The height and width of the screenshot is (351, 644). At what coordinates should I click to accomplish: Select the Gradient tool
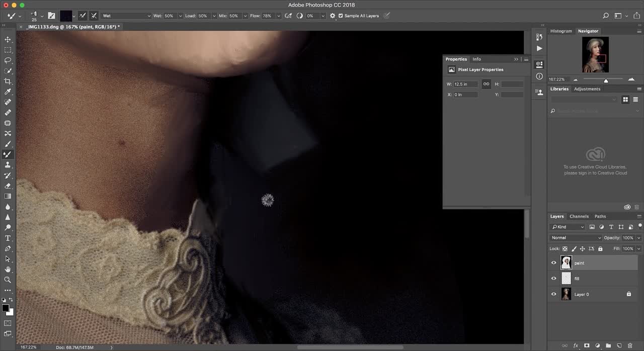[8, 196]
